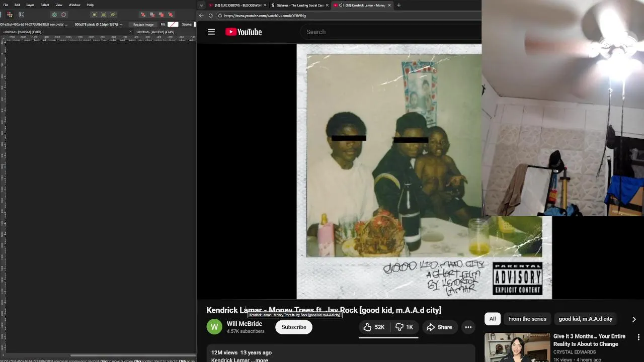The width and height of the screenshot is (644, 362).
Task: Open the three-dot more actions button
Action: click(x=468, y=327)
